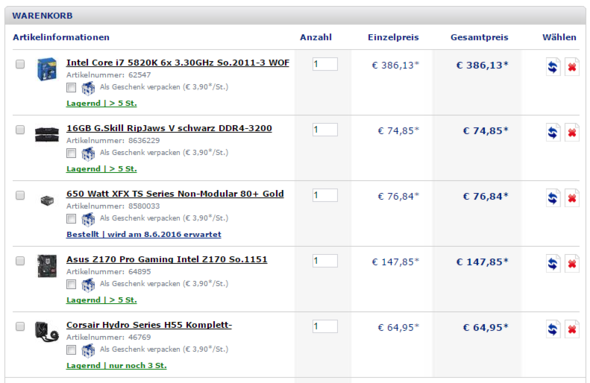Click gift box icon for 650 Watt XFX
Image resolution: width=590 pixels, height=383 pixels.
(x=88, y=219)
